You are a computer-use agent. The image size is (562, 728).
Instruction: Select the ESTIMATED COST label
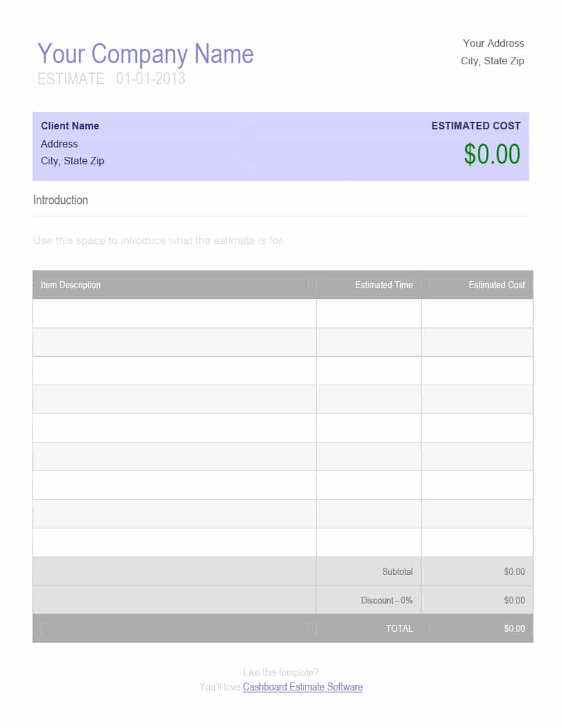coord(476,126)
